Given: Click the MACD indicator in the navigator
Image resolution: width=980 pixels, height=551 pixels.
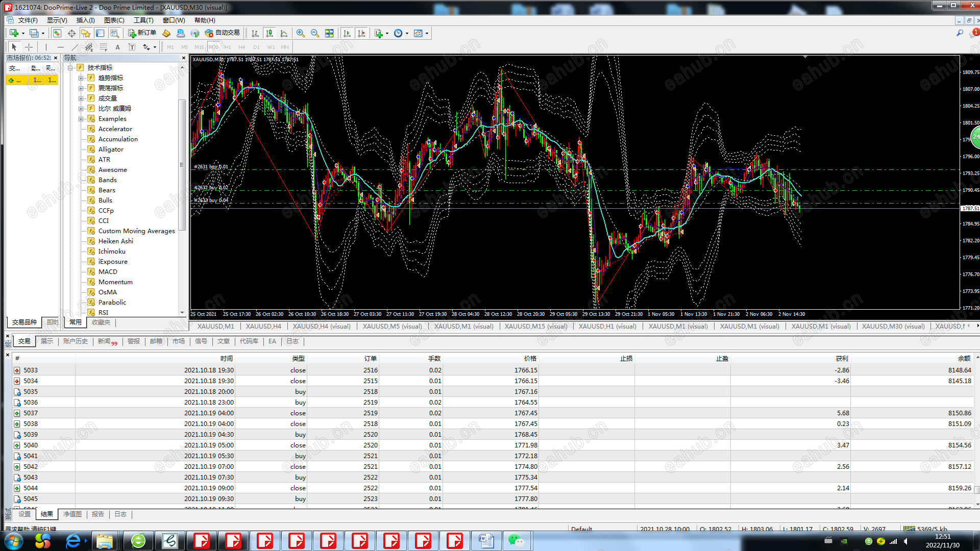Looking at the screenshot, I should (x=108, y=272).
